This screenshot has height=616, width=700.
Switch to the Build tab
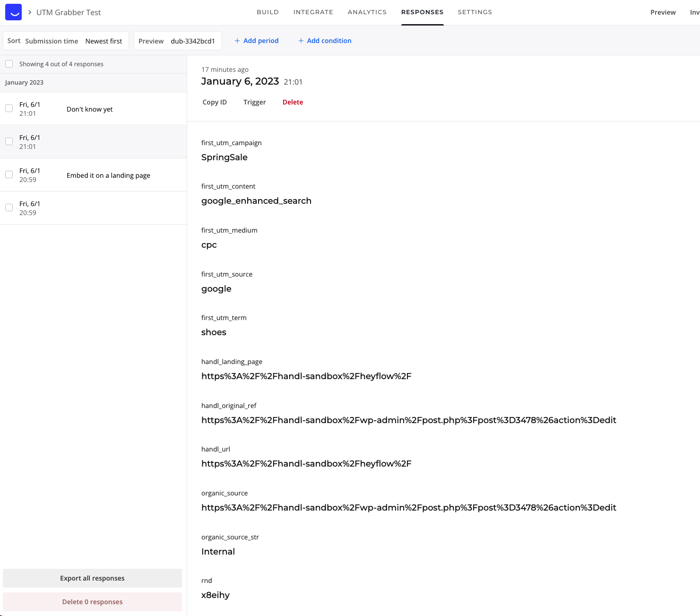point(268,12)
